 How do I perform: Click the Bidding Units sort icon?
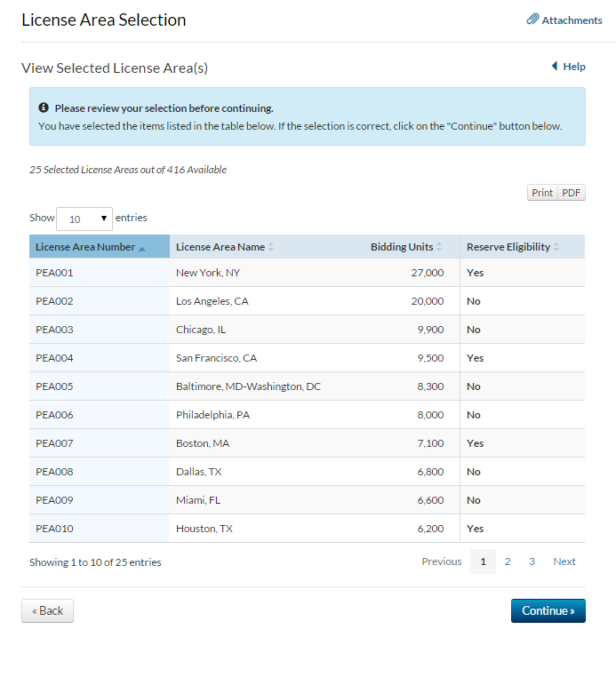pos(439,247)
